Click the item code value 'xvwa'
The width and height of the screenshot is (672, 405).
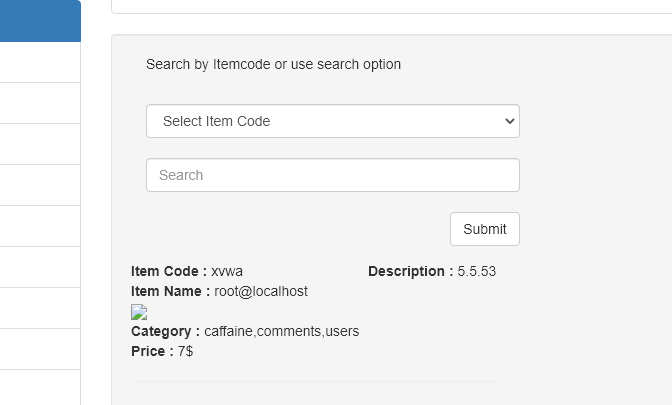click(x=227, y=271)
